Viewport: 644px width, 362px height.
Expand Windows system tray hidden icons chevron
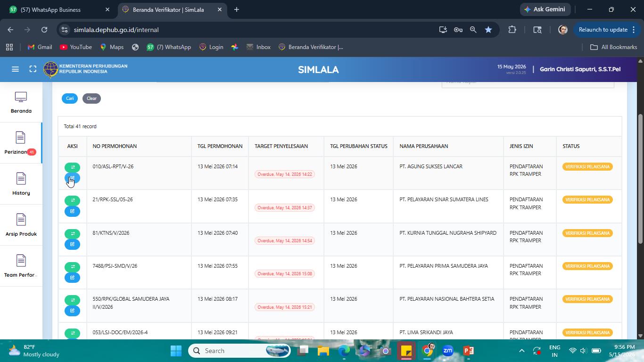pos(521,351)
